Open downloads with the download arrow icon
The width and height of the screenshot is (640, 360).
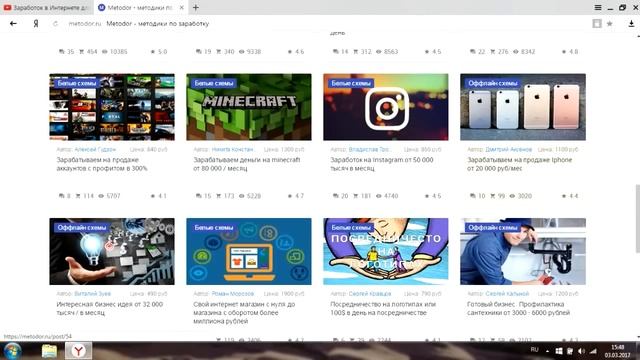(x=631, y=24)
